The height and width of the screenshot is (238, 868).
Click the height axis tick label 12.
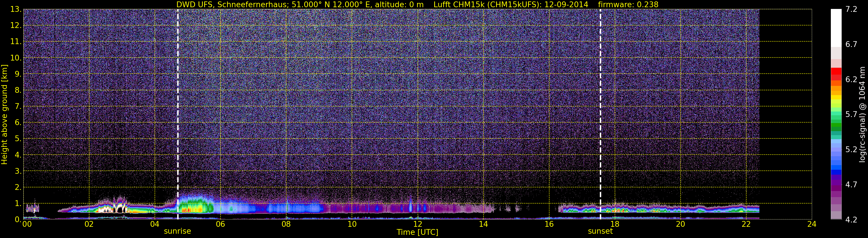click(x=16, y=26)
